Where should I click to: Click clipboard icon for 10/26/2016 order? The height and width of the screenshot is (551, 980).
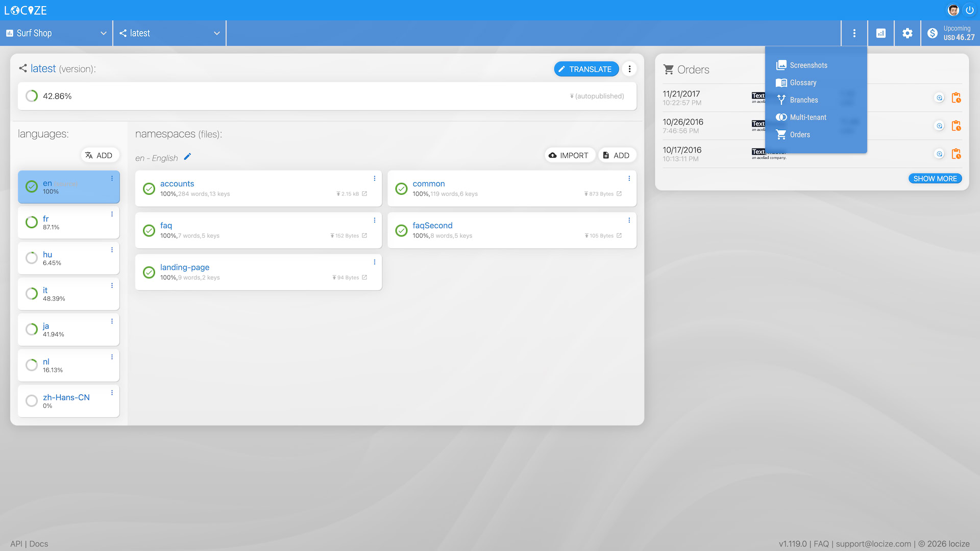(x=956, y=126)
